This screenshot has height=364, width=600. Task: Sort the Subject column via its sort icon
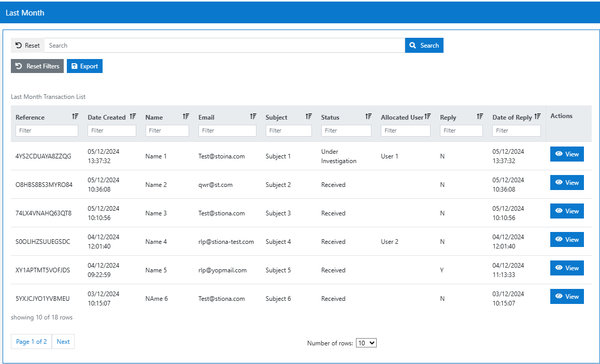coord(308,116)
